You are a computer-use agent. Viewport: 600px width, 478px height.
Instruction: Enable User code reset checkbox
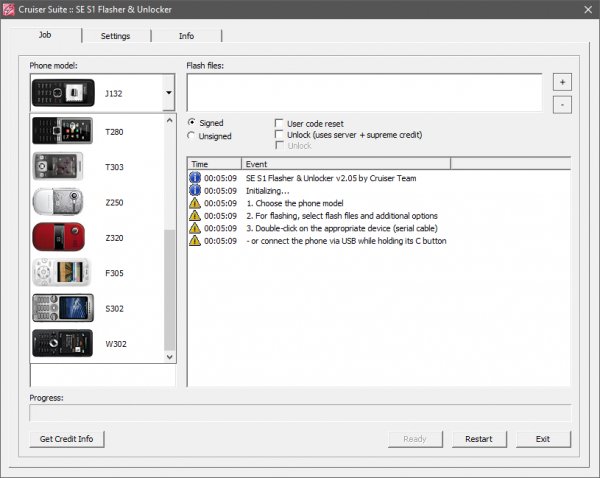pyautogui.click(x=279, y=123)
